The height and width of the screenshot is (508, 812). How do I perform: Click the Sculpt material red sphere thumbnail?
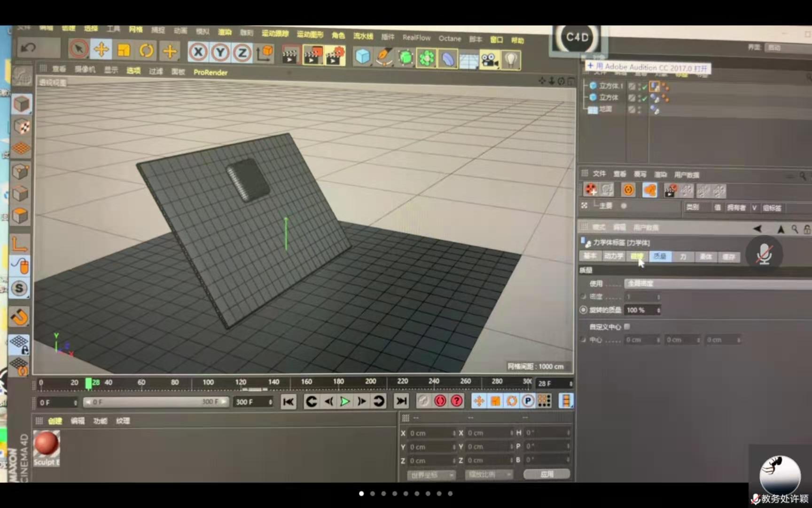click(x=47, y=444)
